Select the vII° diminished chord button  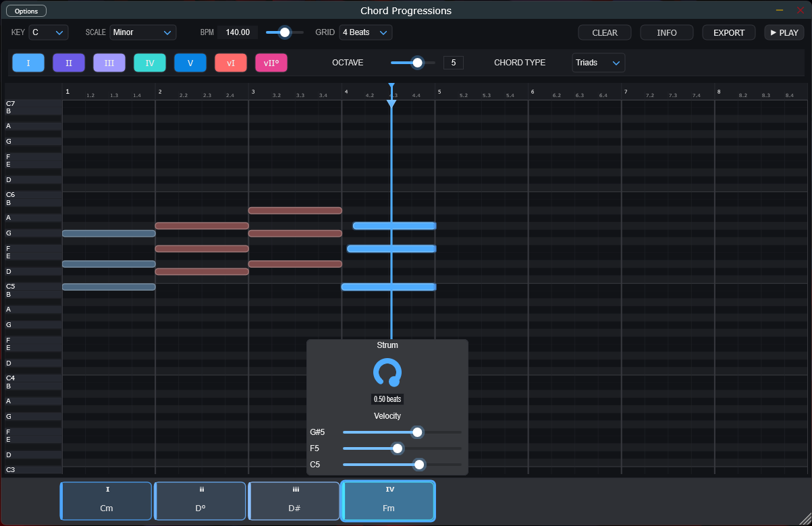[271, 63]
